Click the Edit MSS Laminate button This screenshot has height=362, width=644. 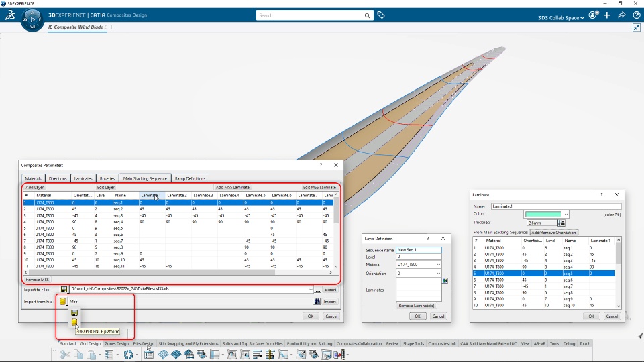pyautogui.click(x=319, y=187)
